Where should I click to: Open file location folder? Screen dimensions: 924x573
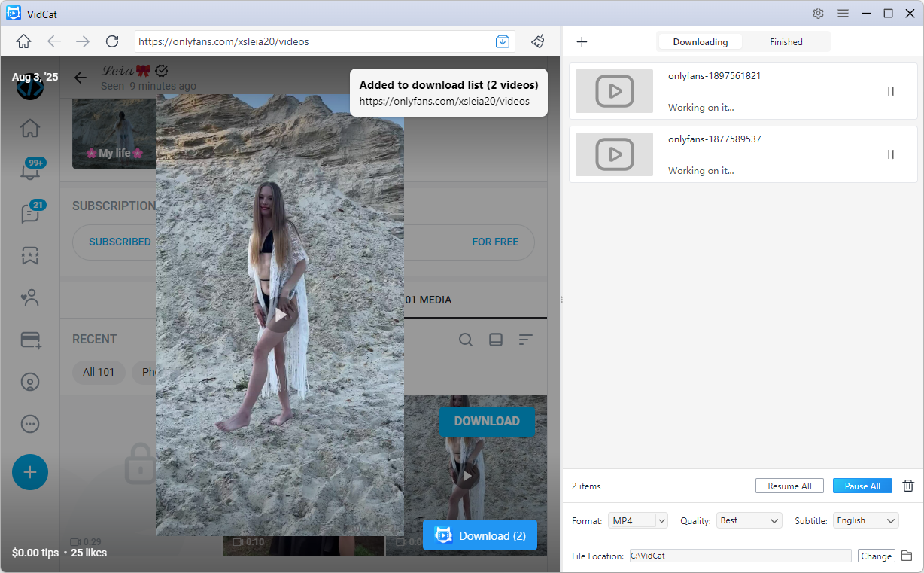907,556
